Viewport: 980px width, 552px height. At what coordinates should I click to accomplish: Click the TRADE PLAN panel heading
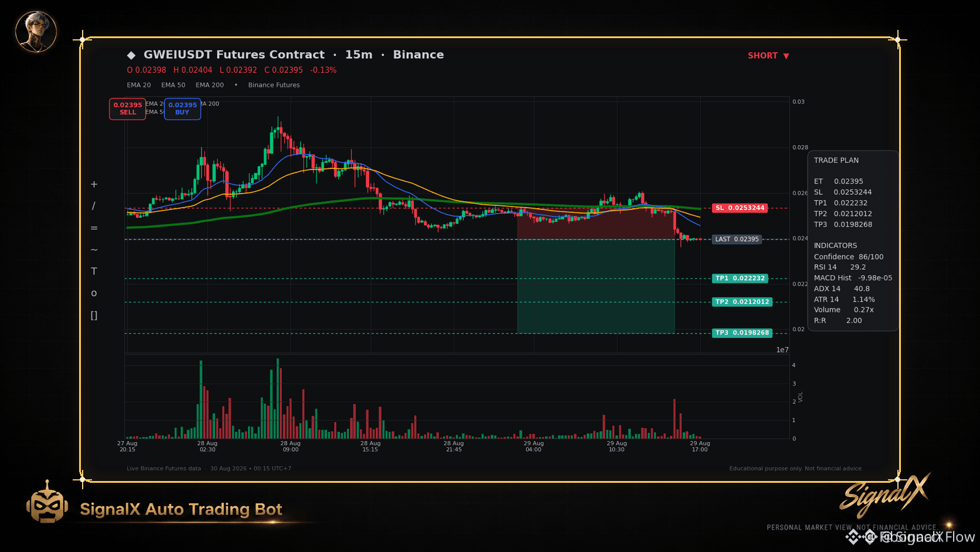(836, 160)
